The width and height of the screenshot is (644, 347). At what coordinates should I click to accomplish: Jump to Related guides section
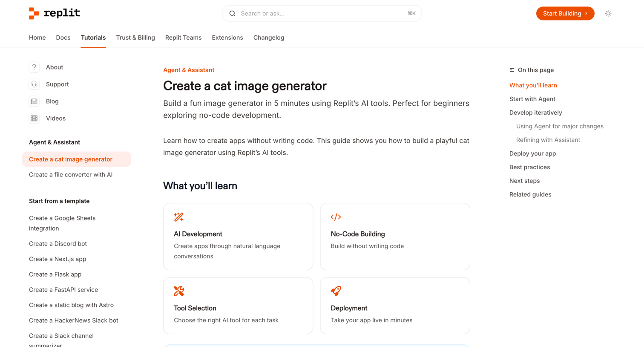coord(530,194)
